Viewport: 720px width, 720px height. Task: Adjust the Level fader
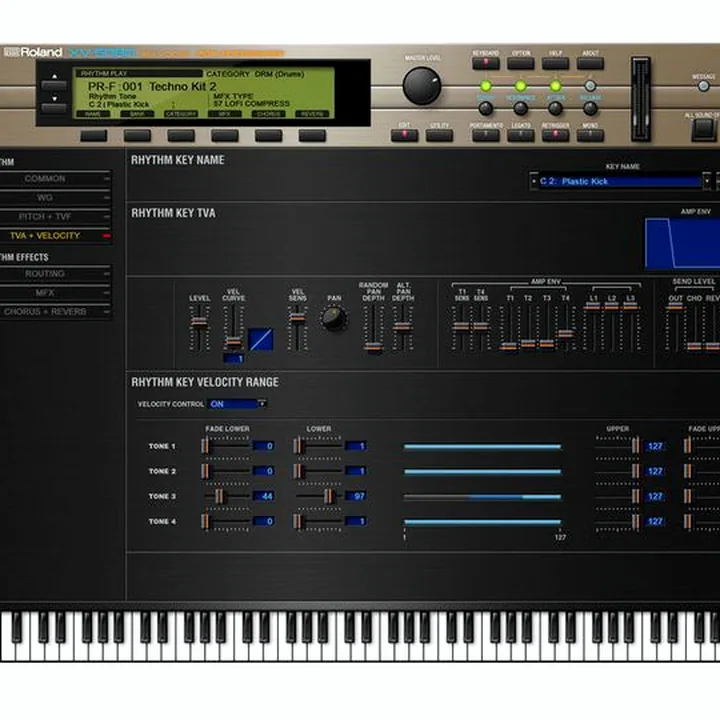click(199, 322)
